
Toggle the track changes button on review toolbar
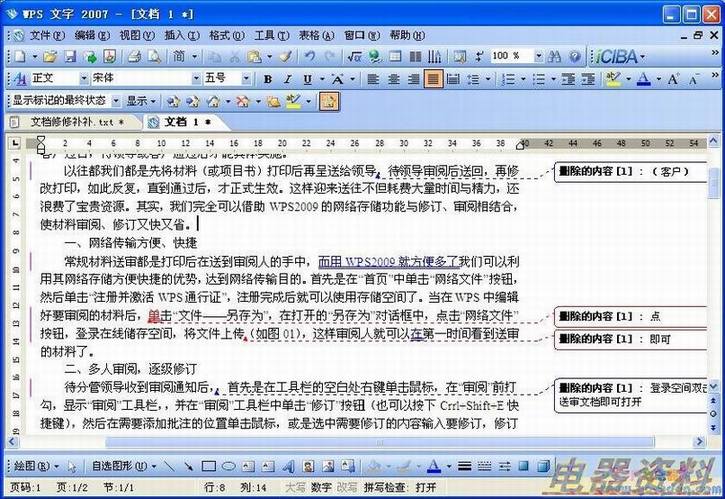point(329,101)
